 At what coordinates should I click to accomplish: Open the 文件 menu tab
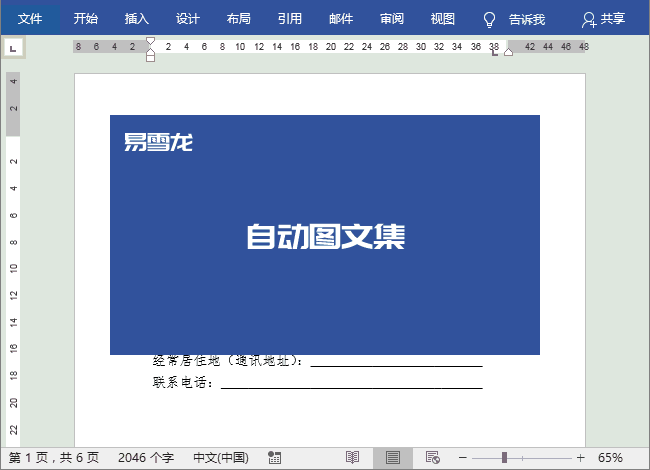[x=30, y=19]
